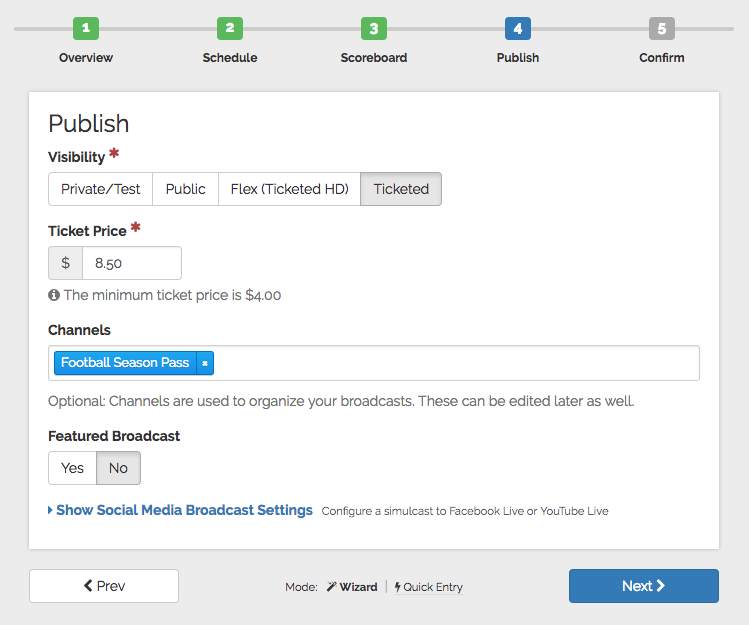Viewport: 749px width, 625px height.
Task: Click the Ticket Price input field
Action: (x=131, y=263)
